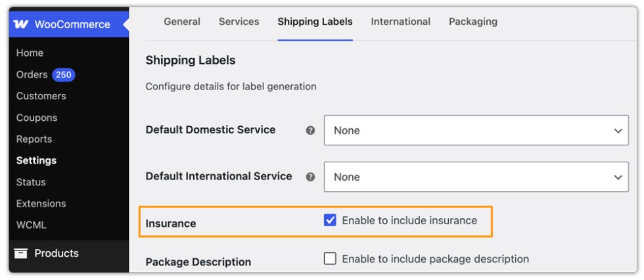The width and height of the screenshot is (644, 280).
Task: Open the Default International Service dropdown
Action: [x=476, y=177]
